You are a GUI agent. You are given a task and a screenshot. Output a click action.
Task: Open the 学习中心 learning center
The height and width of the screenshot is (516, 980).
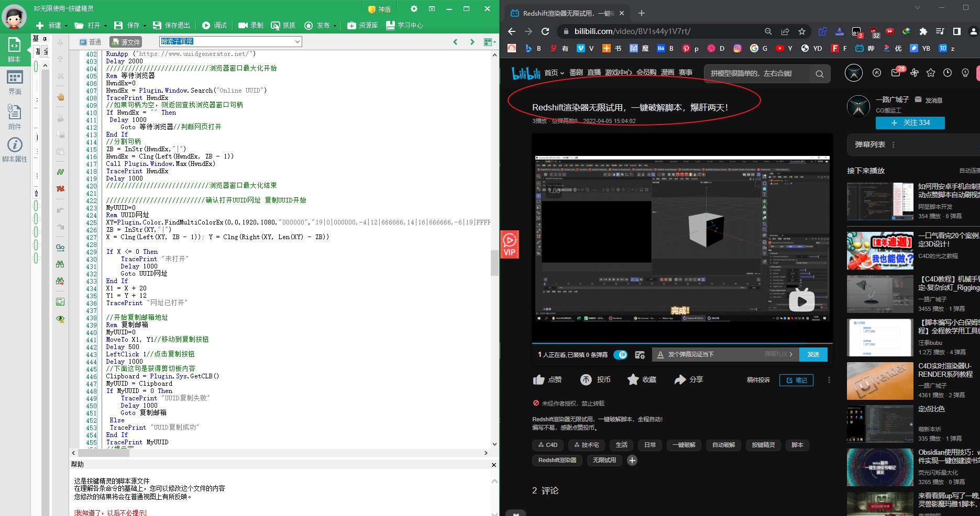(x=404, y=25)
